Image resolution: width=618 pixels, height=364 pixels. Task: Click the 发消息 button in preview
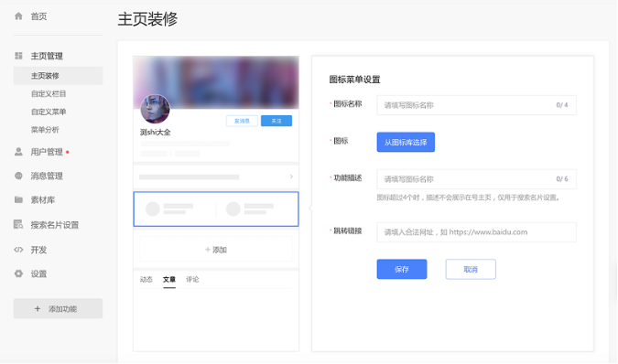242,121
